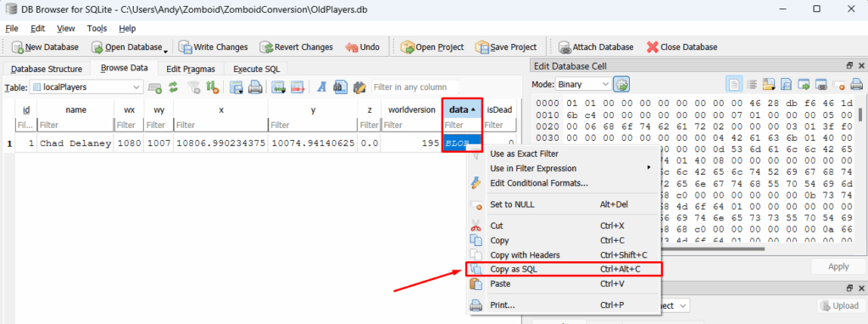Click the green refresh table data icon

point(174,87)
